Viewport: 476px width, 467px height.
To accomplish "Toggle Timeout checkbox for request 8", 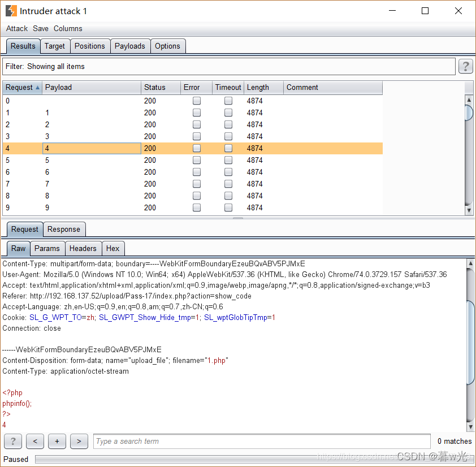I will tap(228, 196).
